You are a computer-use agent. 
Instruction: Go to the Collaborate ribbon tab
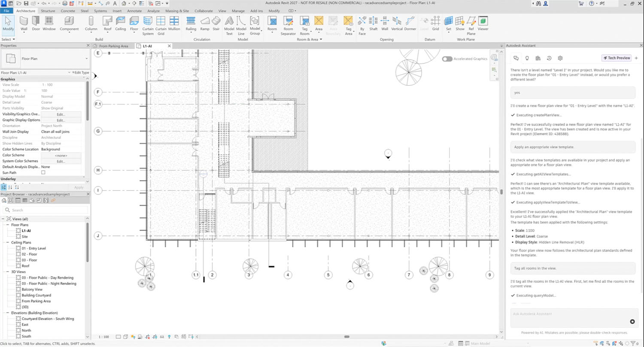[204, 11]
